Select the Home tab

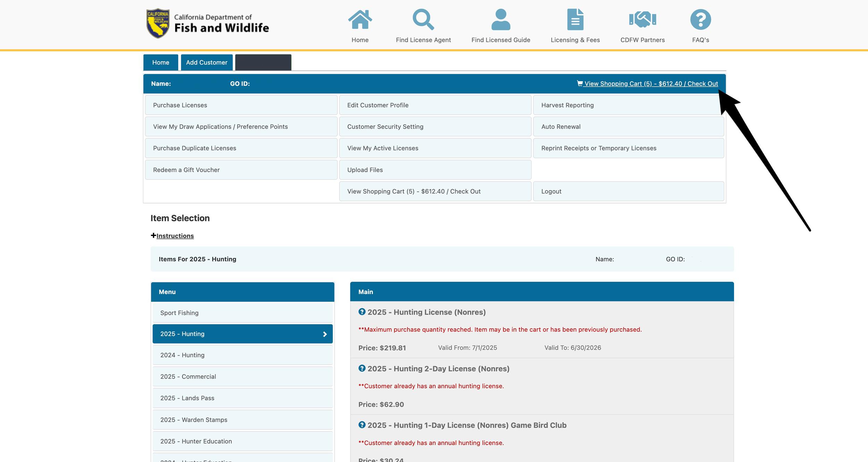click(161, 62)
